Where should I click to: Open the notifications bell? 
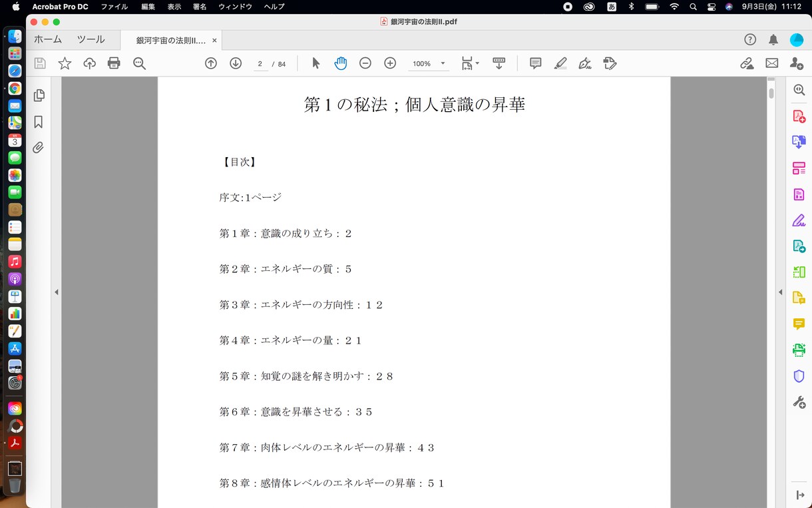pyautogui.click(x=773, y=40)
